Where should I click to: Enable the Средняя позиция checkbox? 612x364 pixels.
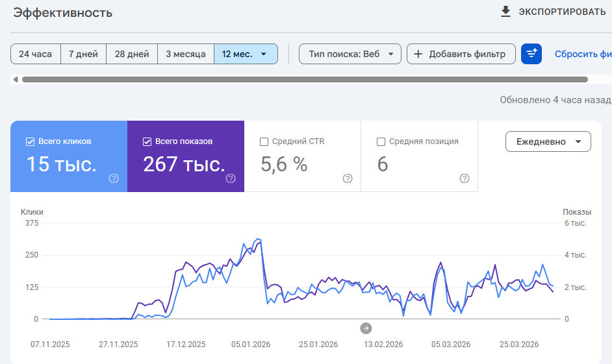pos(381,141)
